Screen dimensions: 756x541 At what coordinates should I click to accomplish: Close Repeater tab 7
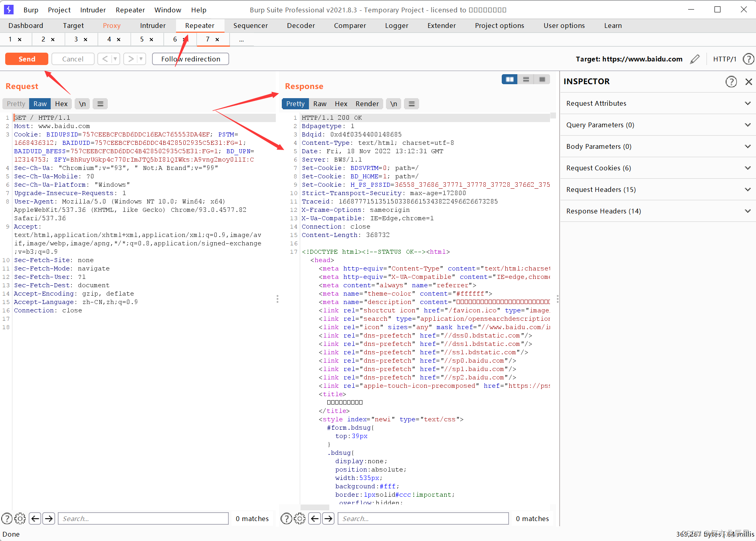(217, 39)
